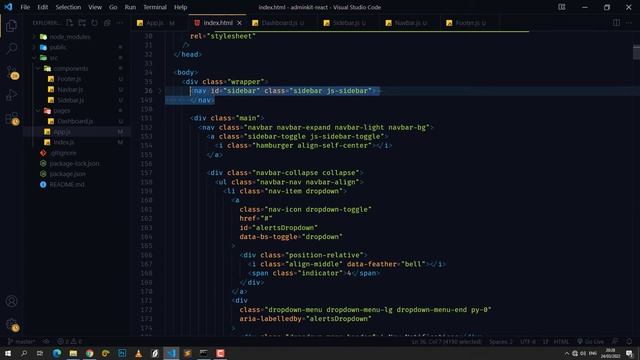640x360 pixels.
Task: Click the feedback icon in the status bar
Action: click(x=615, y=341)
